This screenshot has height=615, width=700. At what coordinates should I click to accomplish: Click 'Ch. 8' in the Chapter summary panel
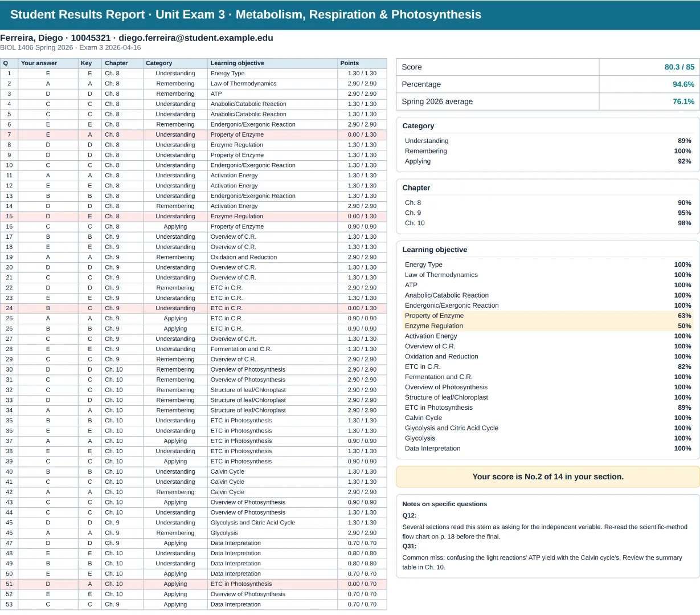click(x=413, y=203)
